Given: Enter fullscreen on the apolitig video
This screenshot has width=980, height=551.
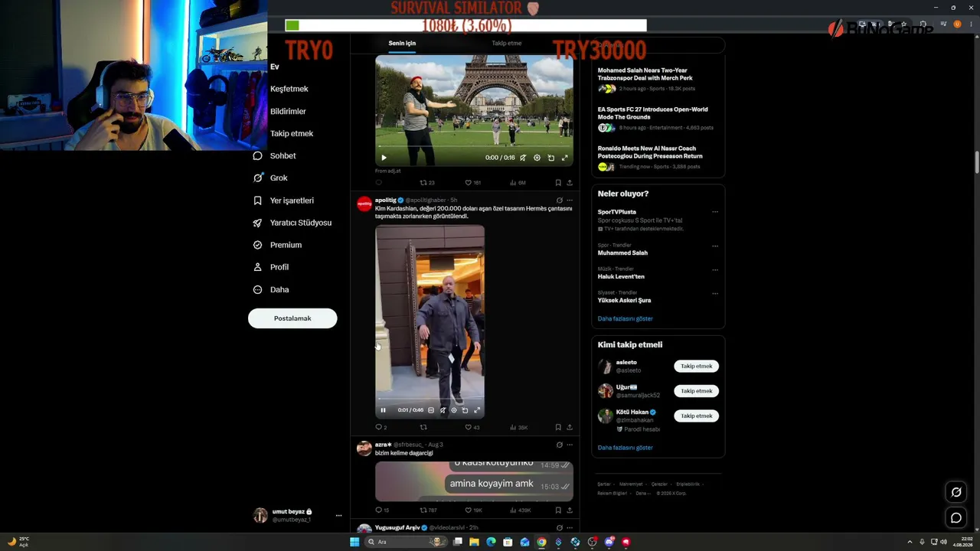Looking at the screenshot, I should coord(477,410).
